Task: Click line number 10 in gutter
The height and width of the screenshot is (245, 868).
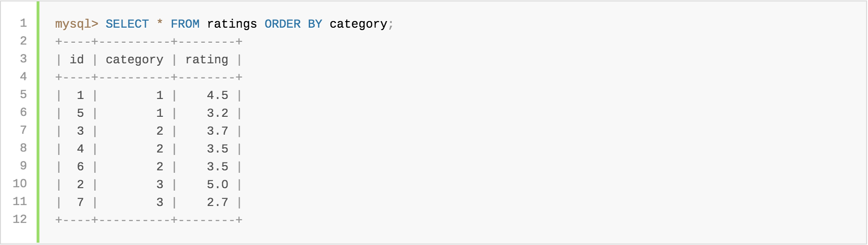Action: (x=20, y=184)
